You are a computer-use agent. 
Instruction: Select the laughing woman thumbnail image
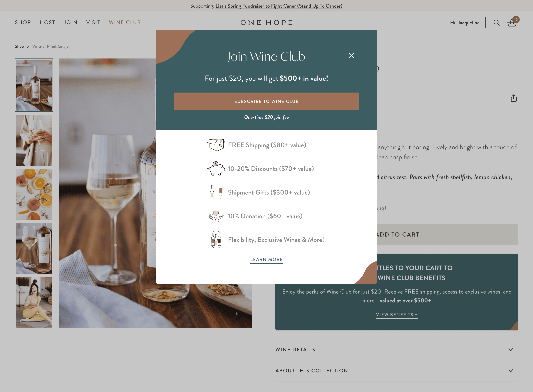[34, 303]
